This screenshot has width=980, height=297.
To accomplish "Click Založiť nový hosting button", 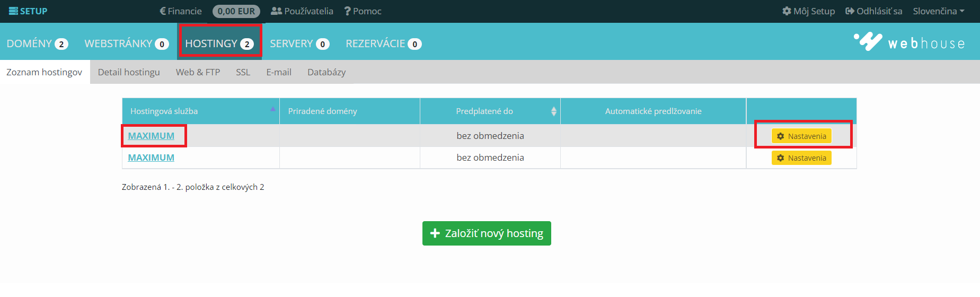I will click(487, 233).
